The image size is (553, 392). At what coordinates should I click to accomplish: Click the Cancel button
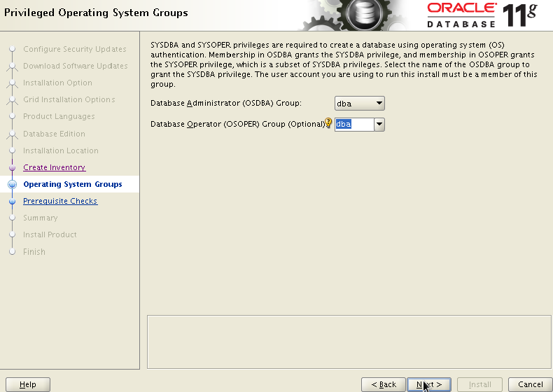[530, 384]
